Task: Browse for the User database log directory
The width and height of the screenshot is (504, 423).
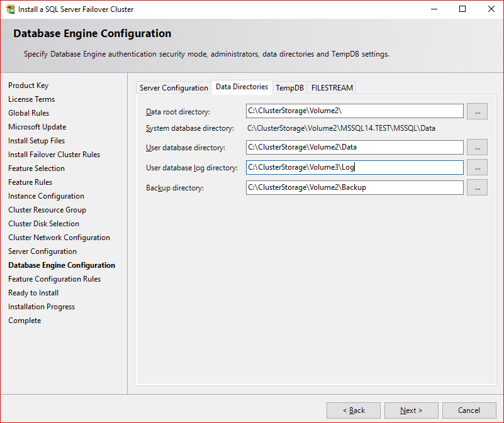Action: coord(477,167)
